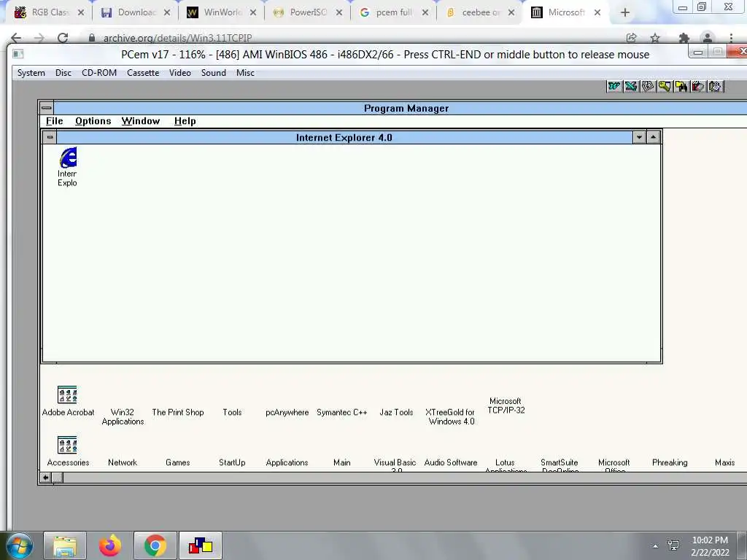747x560 pixels.
Task: Open a new Chrome tab
Action: click(x=625, y=13)
